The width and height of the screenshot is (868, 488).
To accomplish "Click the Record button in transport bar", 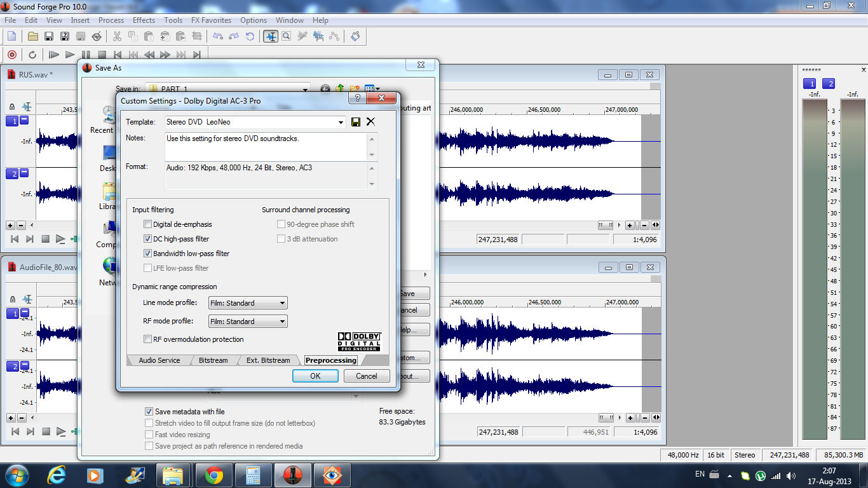I will [11, 55].
